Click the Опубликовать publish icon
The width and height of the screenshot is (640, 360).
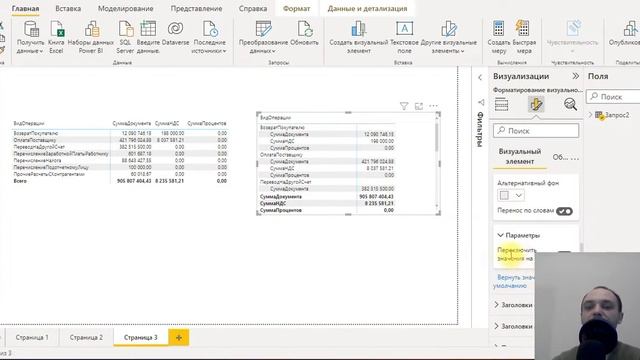631,29
